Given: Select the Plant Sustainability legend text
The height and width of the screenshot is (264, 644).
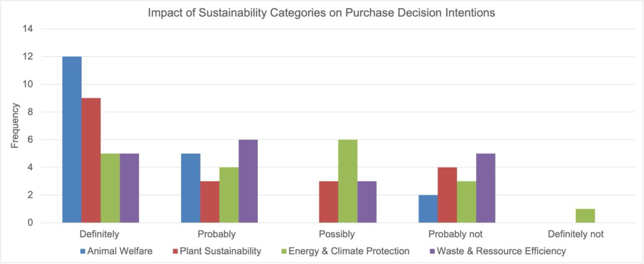Looking at the screenshot, I should pyautogui.click(x=220, y=251).
